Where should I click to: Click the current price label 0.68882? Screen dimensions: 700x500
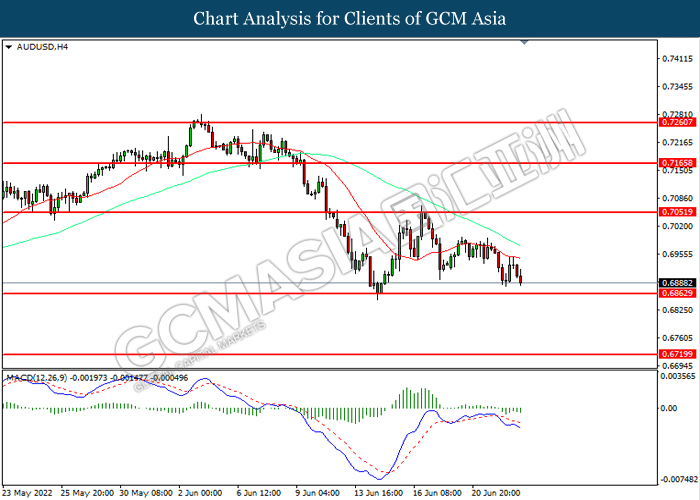tap(677, 283)
